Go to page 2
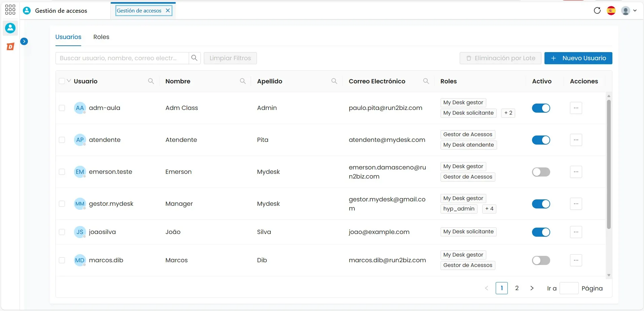Screen dimensions: 644x311 coord(517,288)
